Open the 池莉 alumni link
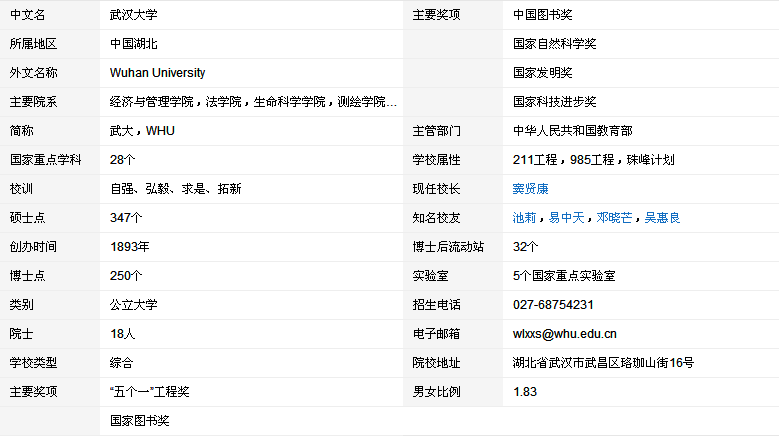The image size is (779, 437). click(x=524, y=218)
